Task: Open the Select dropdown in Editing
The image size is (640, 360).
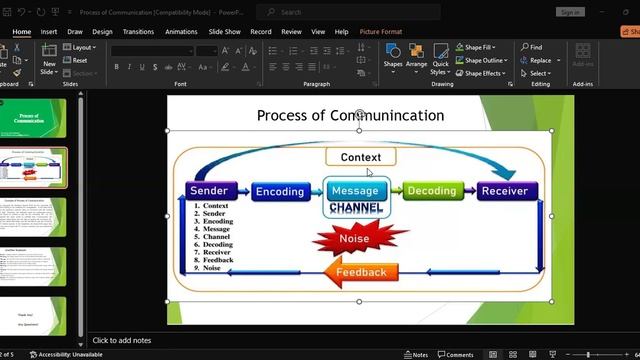Action: (x=536, y=73)
